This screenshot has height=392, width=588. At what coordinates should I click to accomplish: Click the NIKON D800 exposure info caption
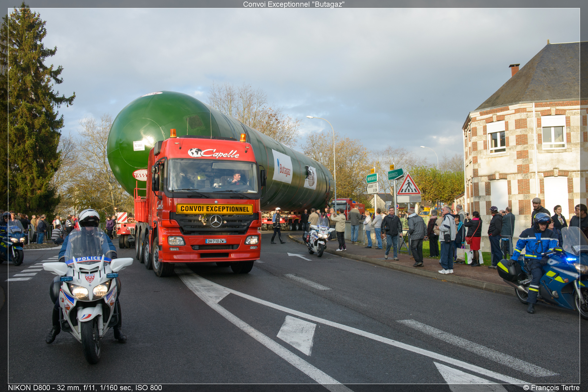[85, 388]
